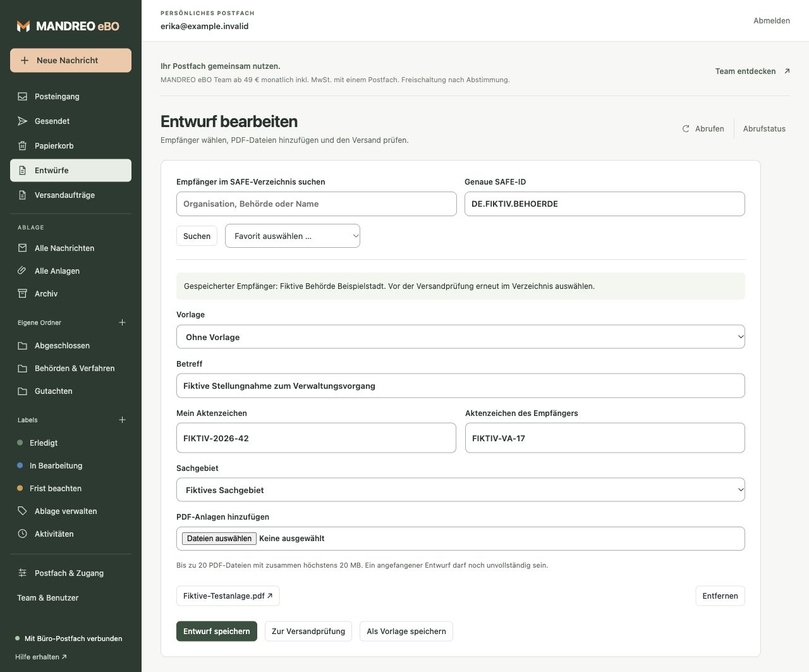Focus the Genaue SAFE-ID field

(x=605, y=204)
